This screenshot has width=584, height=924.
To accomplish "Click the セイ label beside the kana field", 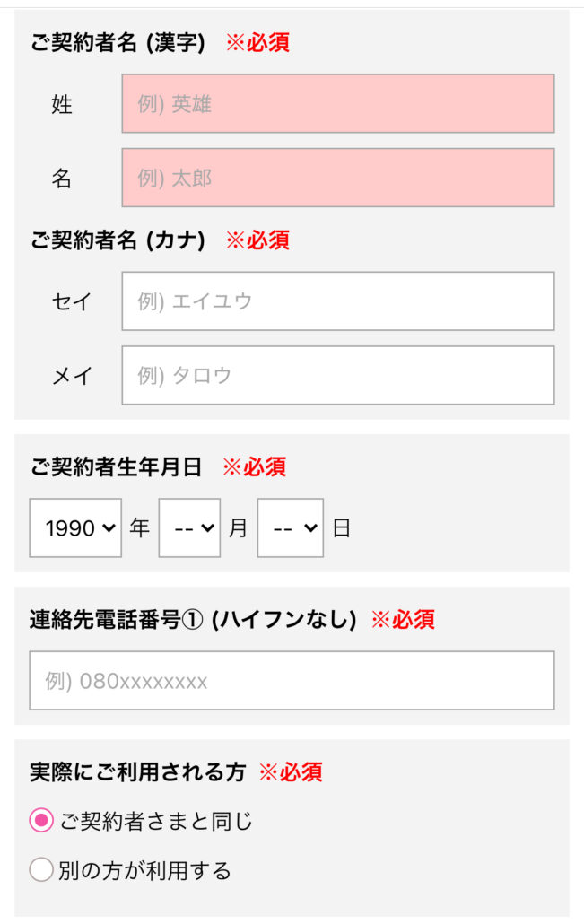I will 72,301.
